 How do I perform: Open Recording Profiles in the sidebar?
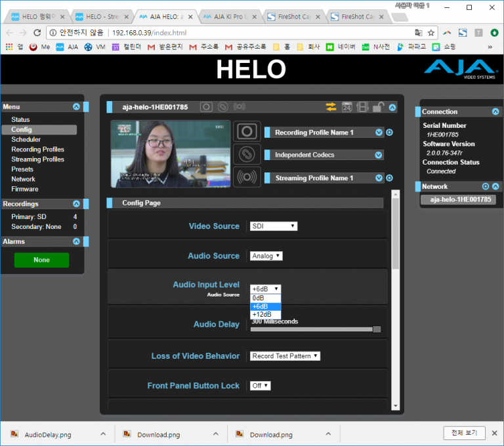tap(37, 150)
